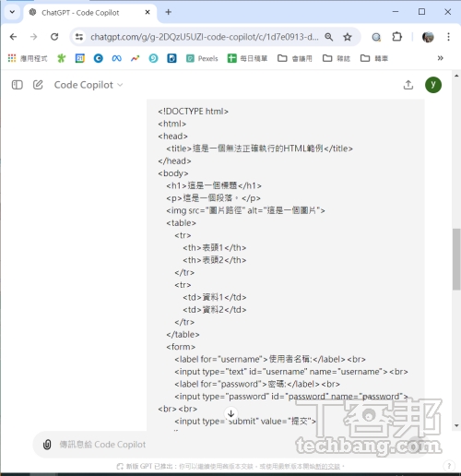
Task: Open the first bookmark folder after the green plus icon
Action: point(295,58)
